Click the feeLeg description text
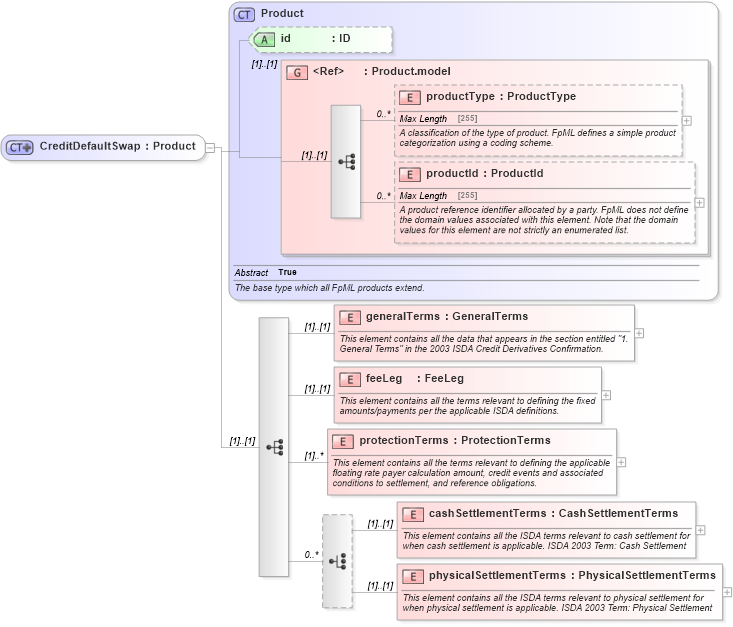Screen dimensions: 733x627 [467, 406]
